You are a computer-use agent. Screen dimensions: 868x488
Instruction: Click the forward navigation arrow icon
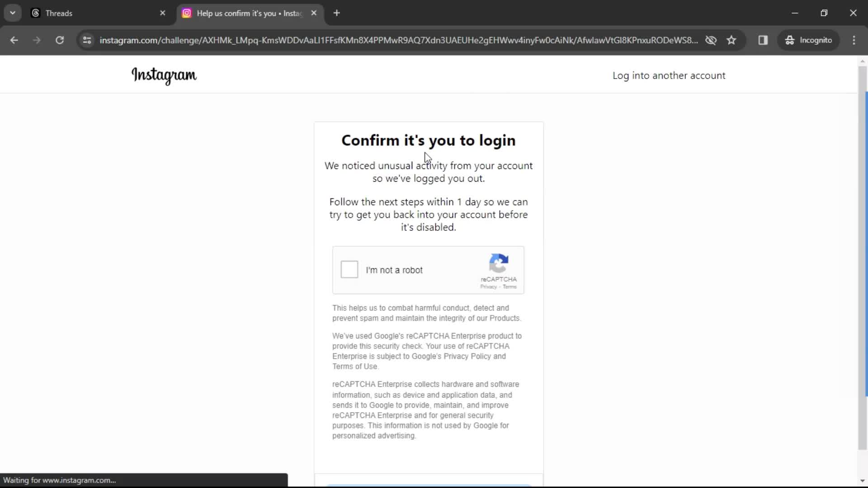click(37, 40)
